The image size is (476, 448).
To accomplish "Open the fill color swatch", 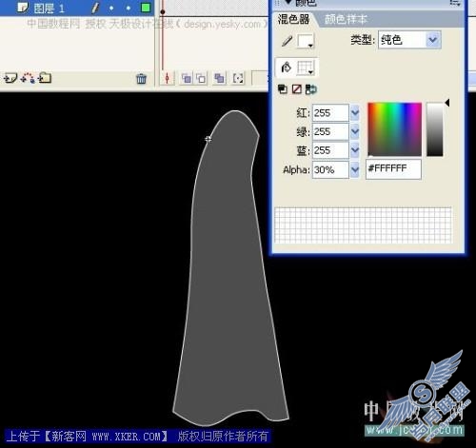I will click(306, 68).
